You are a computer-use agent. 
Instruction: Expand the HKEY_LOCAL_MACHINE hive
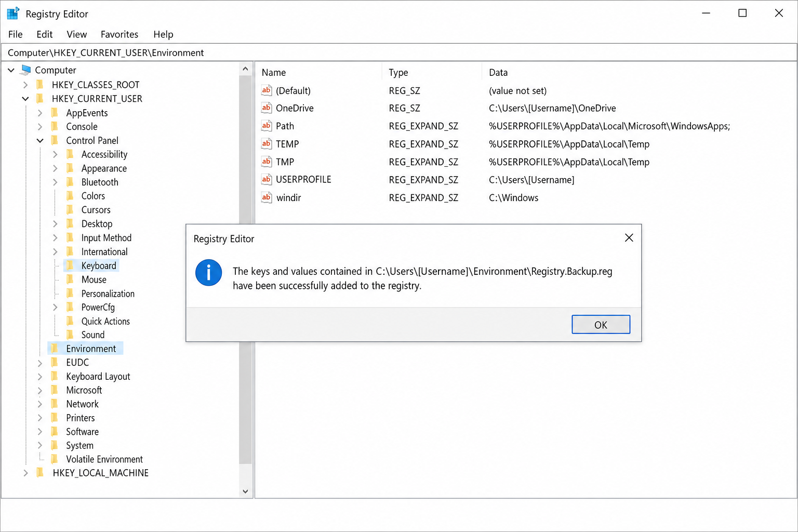pos(25,473)
